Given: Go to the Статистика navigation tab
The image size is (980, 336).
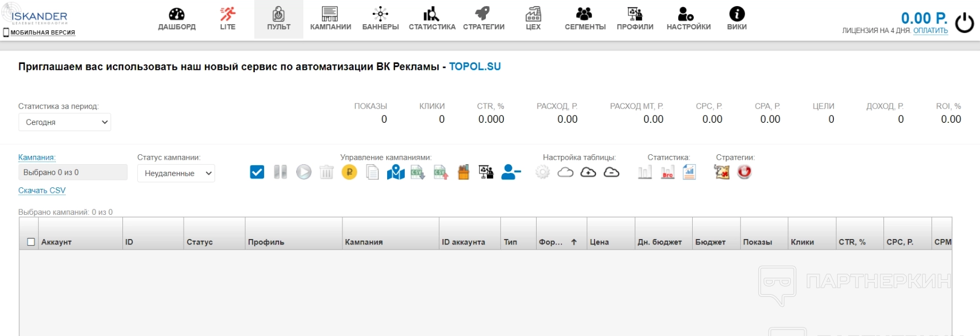Looking at the screenshot, I should (432, 19).
